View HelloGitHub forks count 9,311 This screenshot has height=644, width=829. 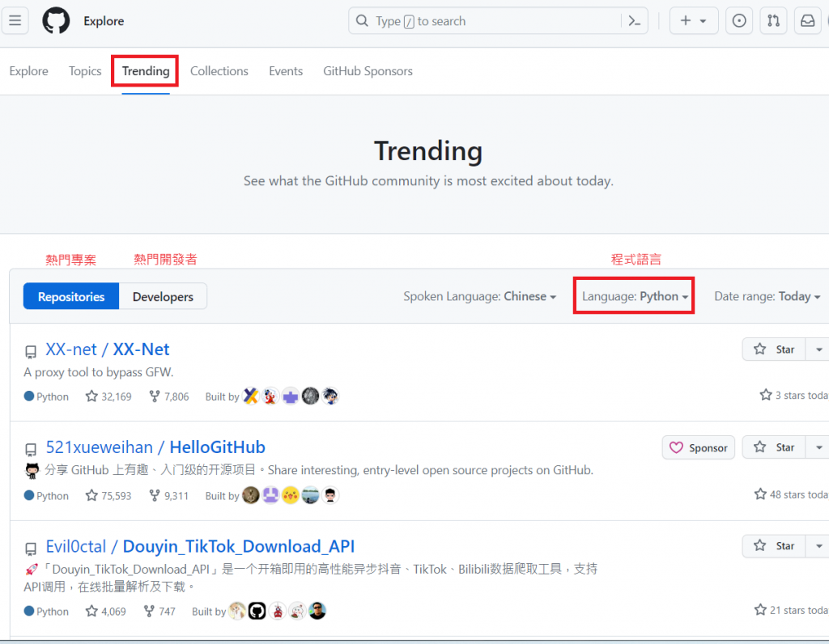coord(168,496)
